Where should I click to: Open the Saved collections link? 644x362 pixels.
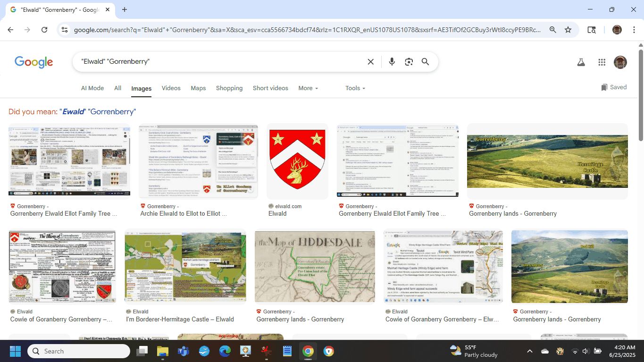click(x=614, y=87)
